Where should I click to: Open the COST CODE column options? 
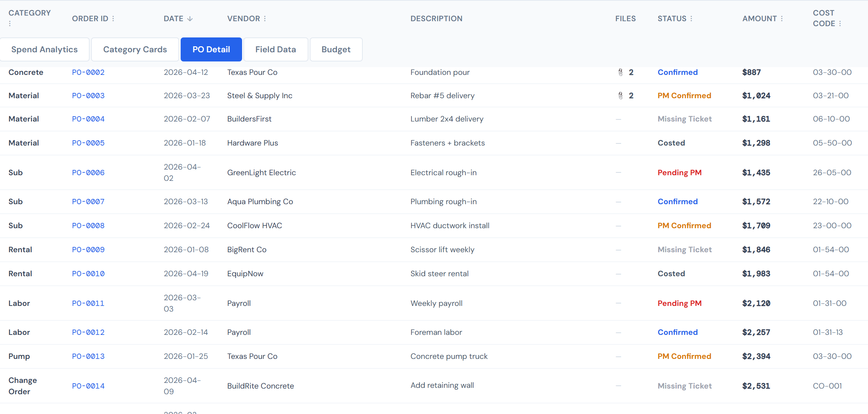841,23
